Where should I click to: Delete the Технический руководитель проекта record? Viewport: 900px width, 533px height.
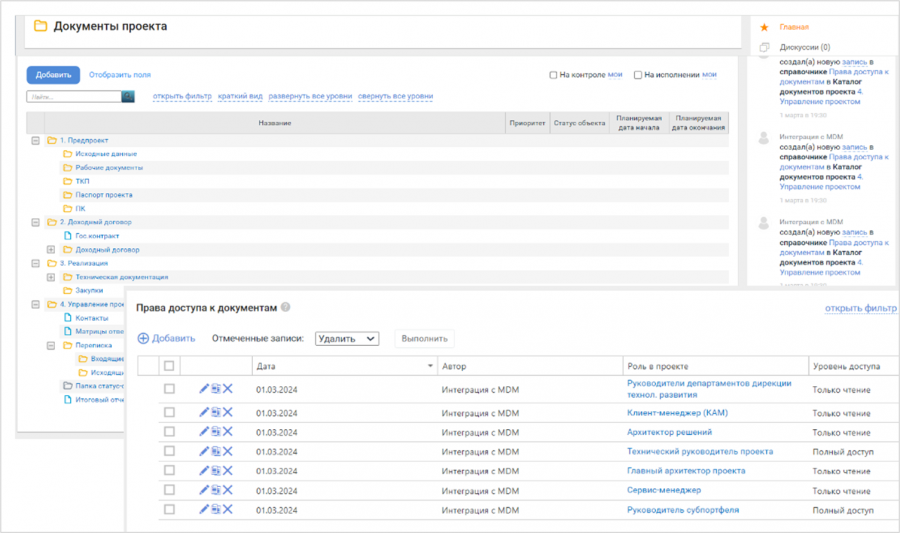tap(228, 451)
